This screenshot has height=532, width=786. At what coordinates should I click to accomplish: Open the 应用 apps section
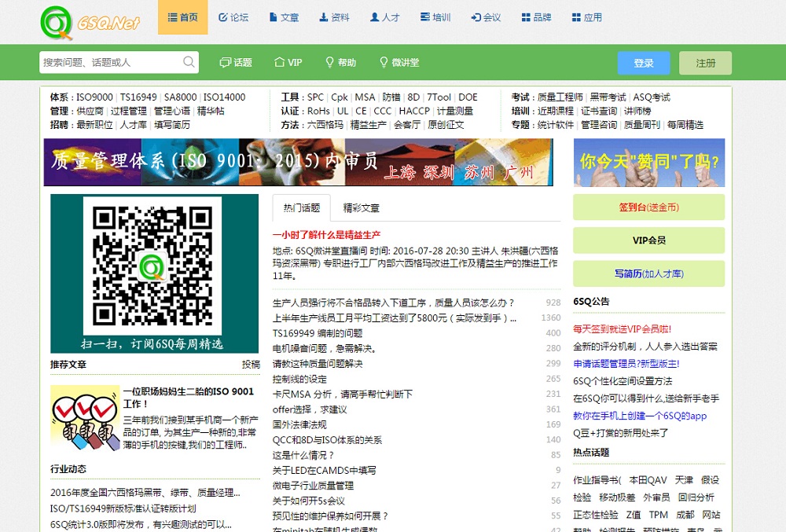click(586, 17)
